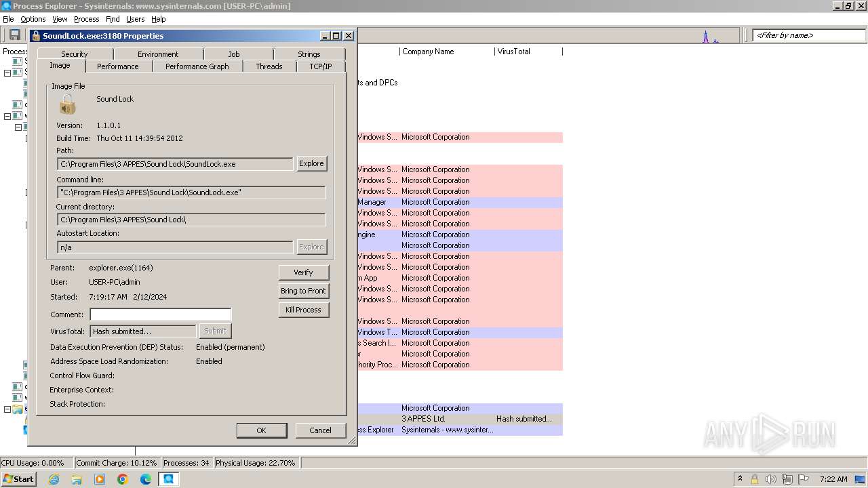Switch to the Performance Graph tab
The image size is (868, 488).
tap(197, 66)
